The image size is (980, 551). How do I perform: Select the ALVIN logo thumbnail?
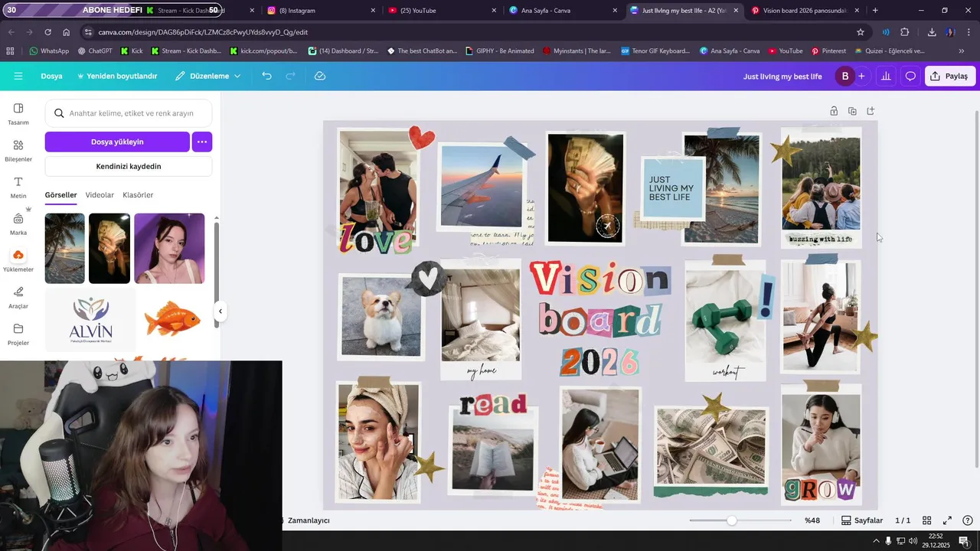pyautogui.click(x=90, y=320)
